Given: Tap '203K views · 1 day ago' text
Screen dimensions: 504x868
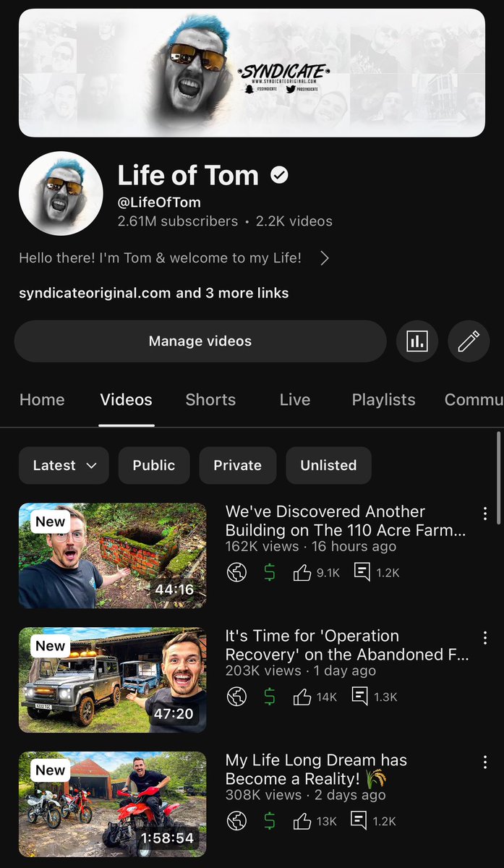Looking at the screenshot, I should pos(301,671).
